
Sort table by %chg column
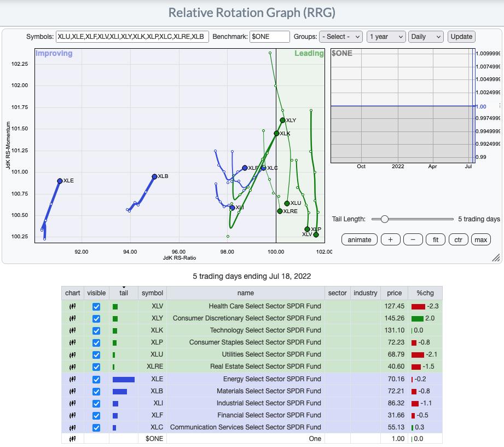pyautogui.click(x=425, y=293)
